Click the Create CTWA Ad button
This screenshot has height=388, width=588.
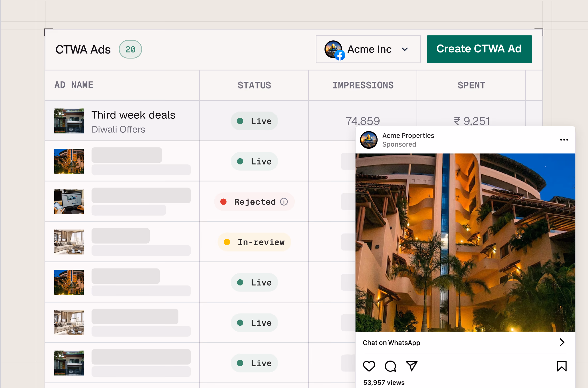coord(479,49)
